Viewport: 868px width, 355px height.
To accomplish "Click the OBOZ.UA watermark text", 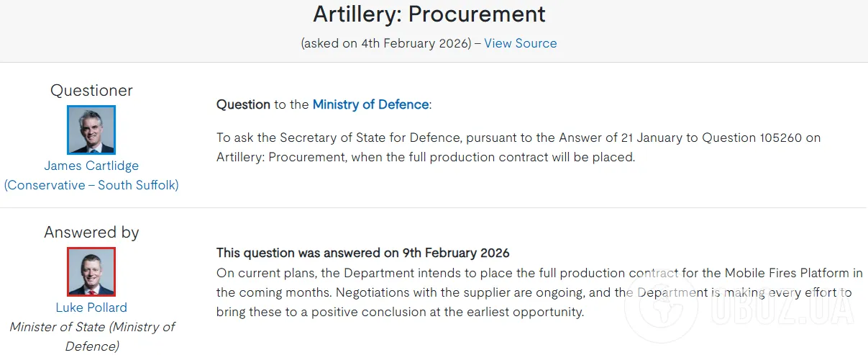I will (784, 307).
